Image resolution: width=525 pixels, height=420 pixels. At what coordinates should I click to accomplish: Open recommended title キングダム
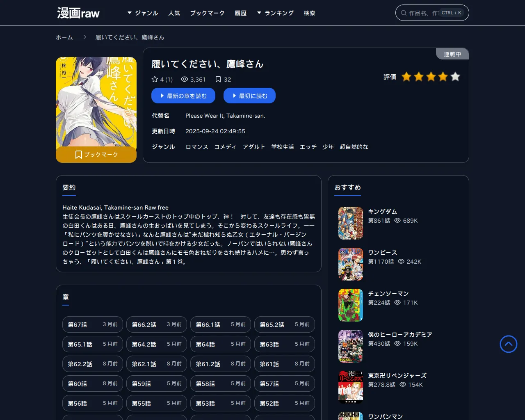(x=382, y=211)
